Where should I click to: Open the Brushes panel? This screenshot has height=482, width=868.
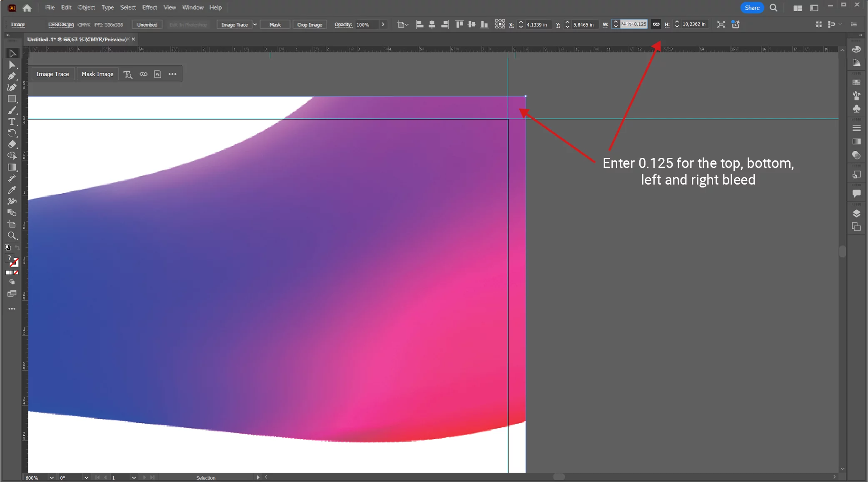pos(857,95)
